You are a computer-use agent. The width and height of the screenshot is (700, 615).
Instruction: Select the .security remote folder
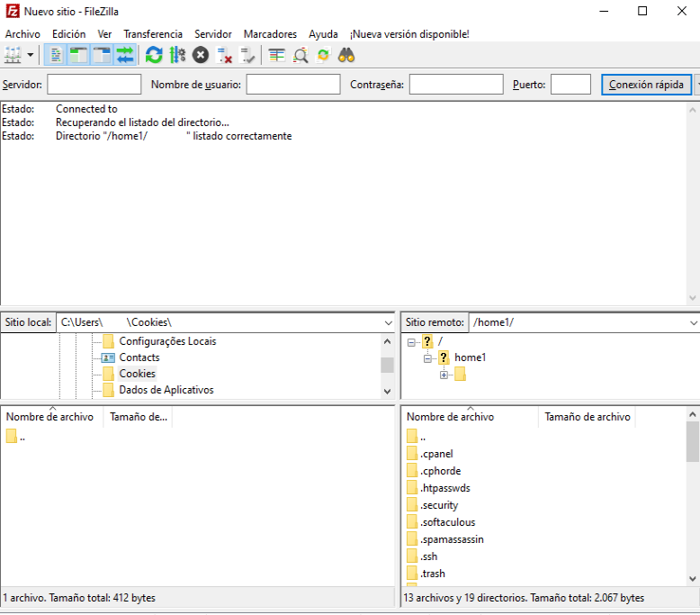pyautogui.click(x=433, y=505)
